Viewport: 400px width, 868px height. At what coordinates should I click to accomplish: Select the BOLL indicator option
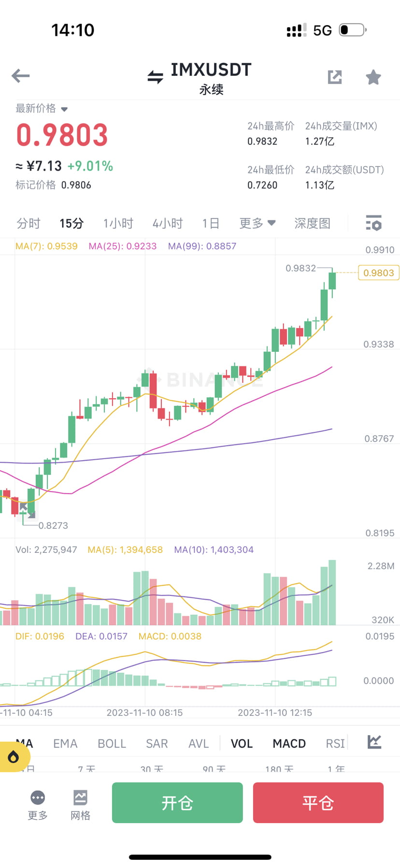click(112, 743)
